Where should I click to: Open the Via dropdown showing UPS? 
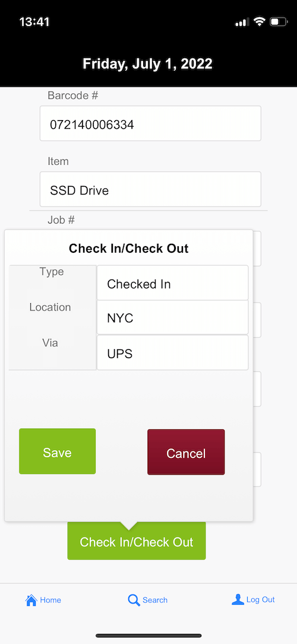click(x=173, y=353)
